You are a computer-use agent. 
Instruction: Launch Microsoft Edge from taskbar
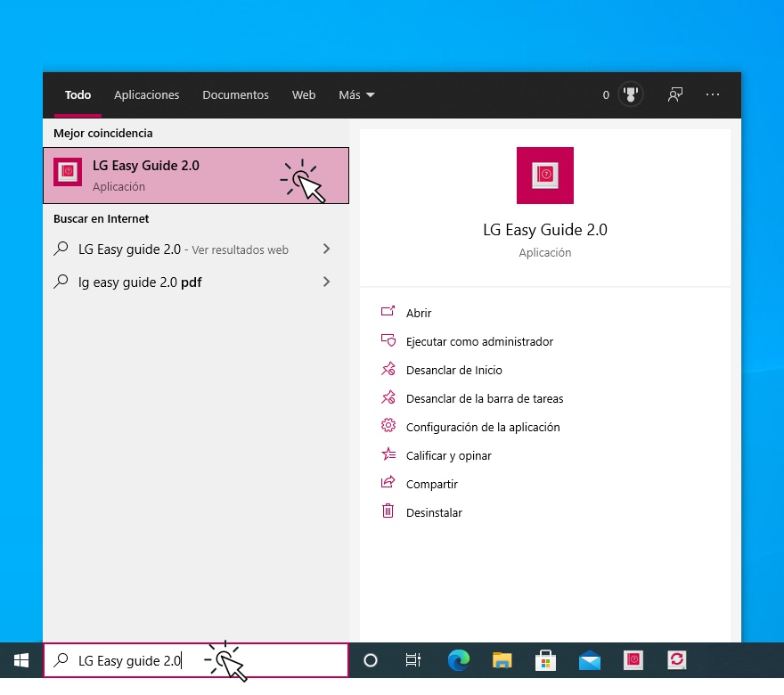(458, 660)
